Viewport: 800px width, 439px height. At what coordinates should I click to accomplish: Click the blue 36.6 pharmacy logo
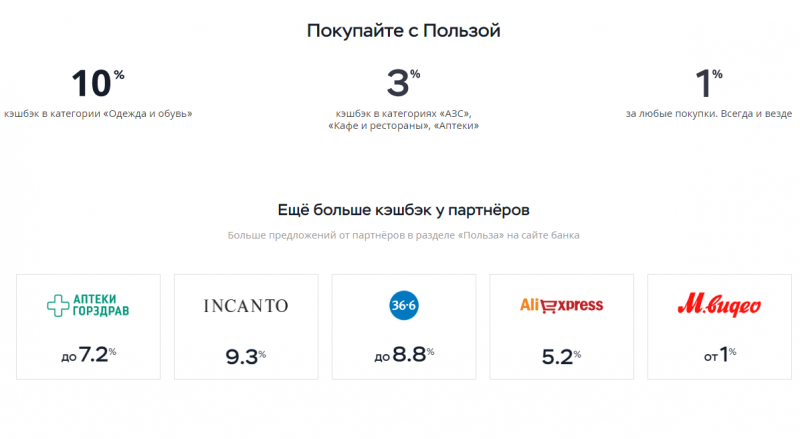pyautogui.click(x=404, y=305)
